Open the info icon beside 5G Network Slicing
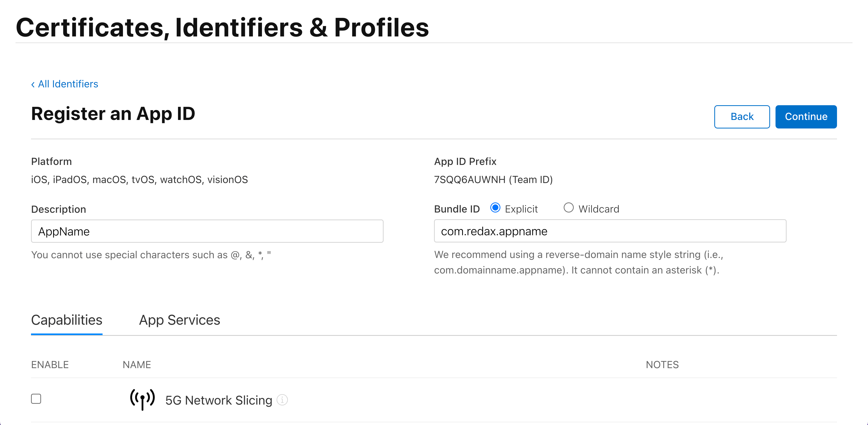Viewport: 868px width, 425px height. (282, 400)
